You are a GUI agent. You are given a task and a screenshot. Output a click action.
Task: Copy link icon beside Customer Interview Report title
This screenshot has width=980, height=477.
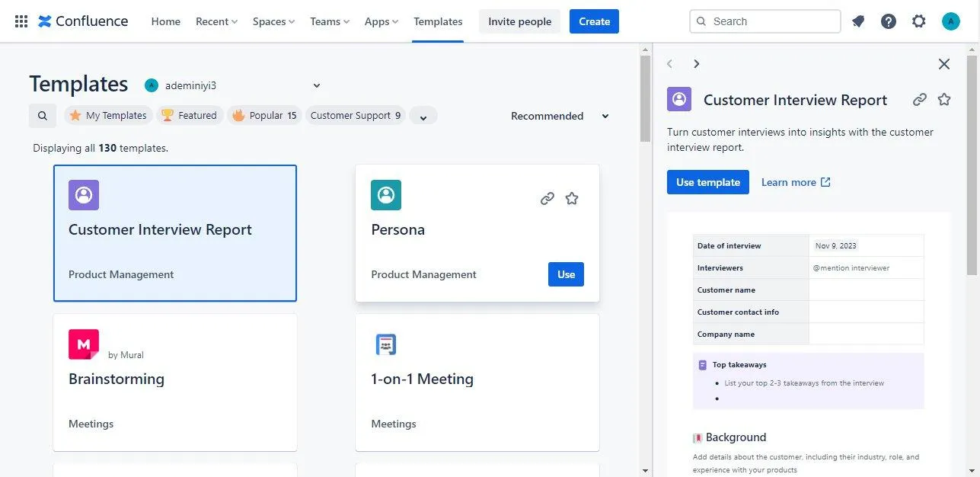[920, 100]
